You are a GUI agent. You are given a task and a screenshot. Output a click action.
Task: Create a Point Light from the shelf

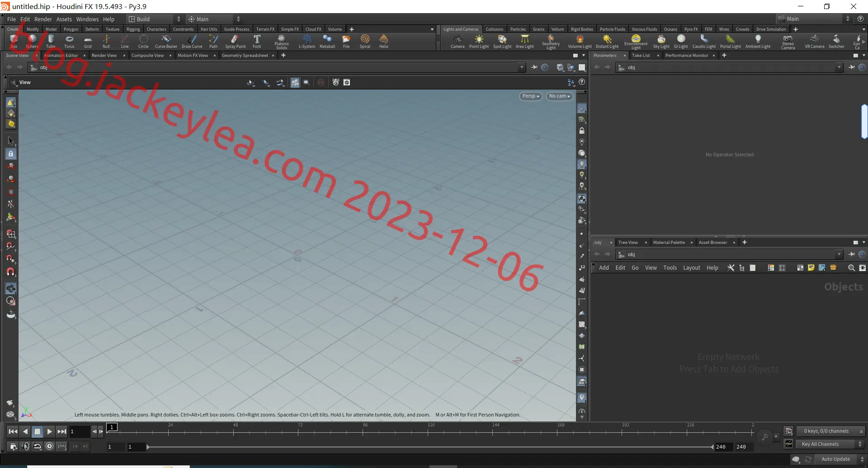479,41
